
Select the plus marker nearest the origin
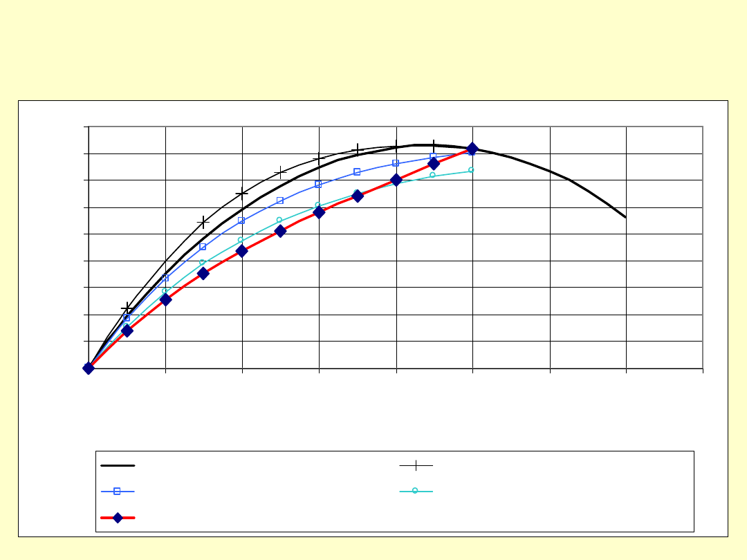(127, 308)
